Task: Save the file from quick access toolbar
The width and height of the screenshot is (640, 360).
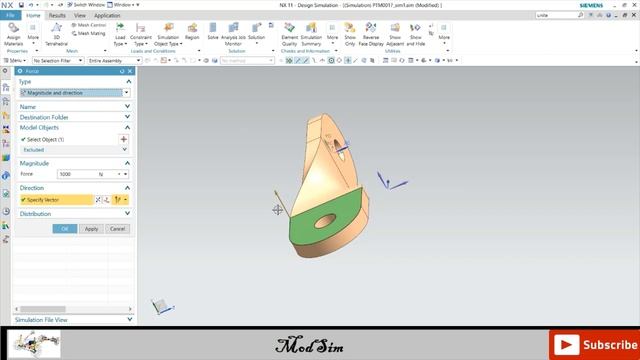Action: (x=21, y=5)
